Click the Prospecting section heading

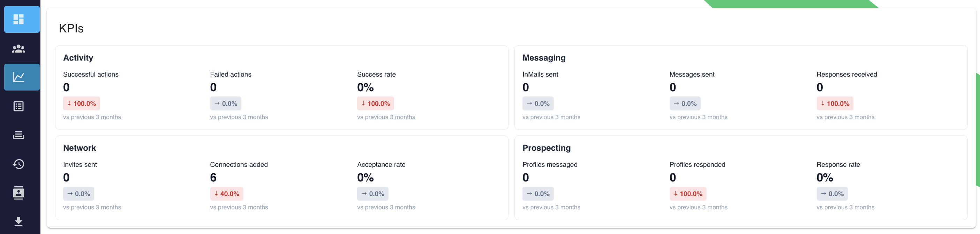coord(546,148)
